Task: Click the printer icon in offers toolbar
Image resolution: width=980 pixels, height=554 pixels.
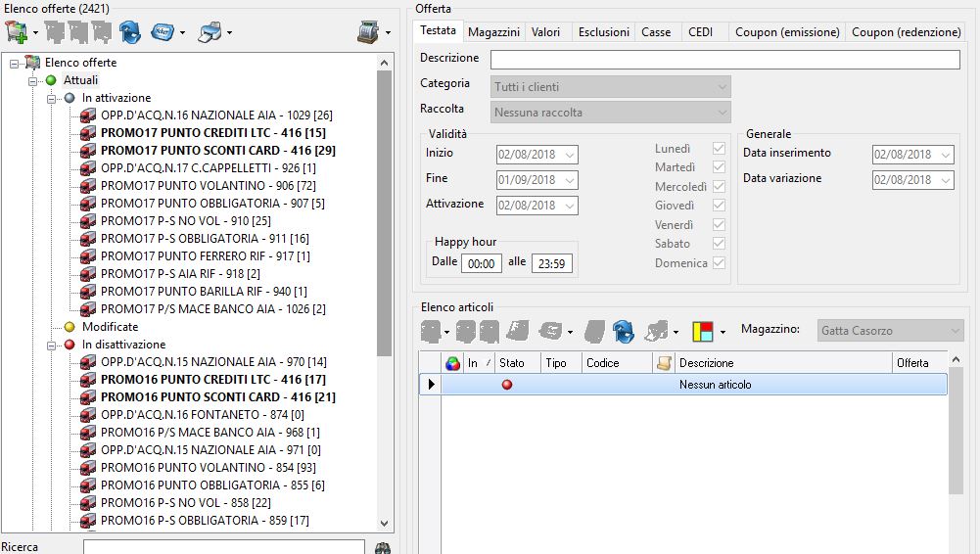Action: (x=210, y=31)
